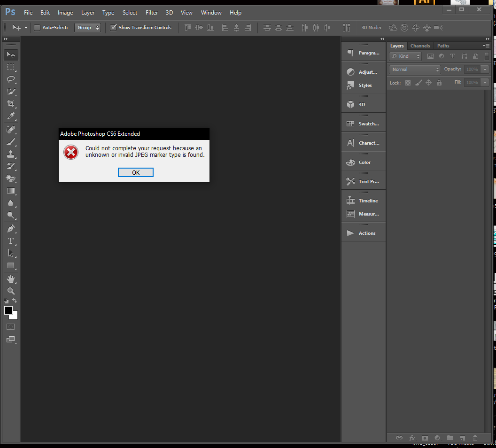496x448 pixels.
Task: Choose the Clone Stamp tool
Action: (11, 154)
